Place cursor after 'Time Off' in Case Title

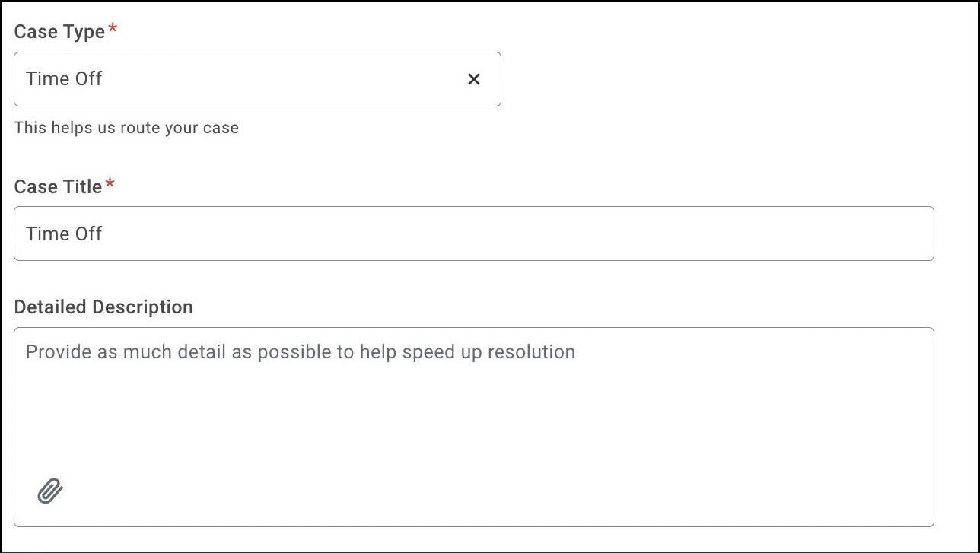104,234
